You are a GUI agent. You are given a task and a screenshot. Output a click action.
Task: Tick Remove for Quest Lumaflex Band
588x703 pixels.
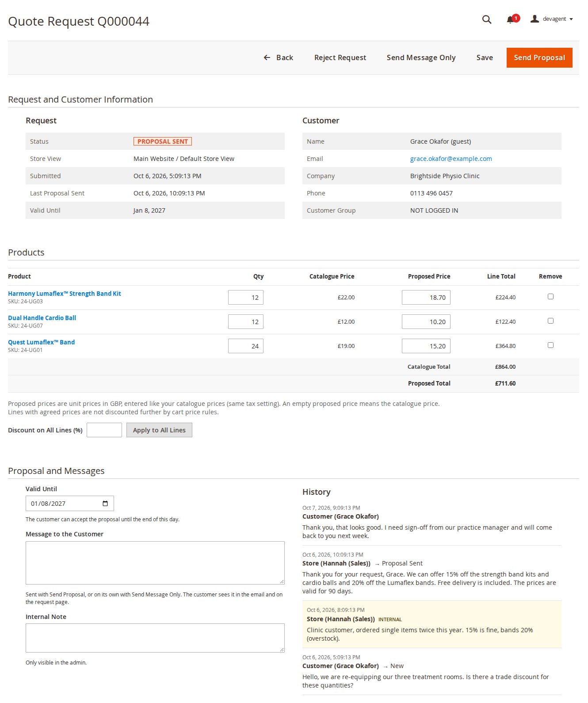tap(550, 345)
